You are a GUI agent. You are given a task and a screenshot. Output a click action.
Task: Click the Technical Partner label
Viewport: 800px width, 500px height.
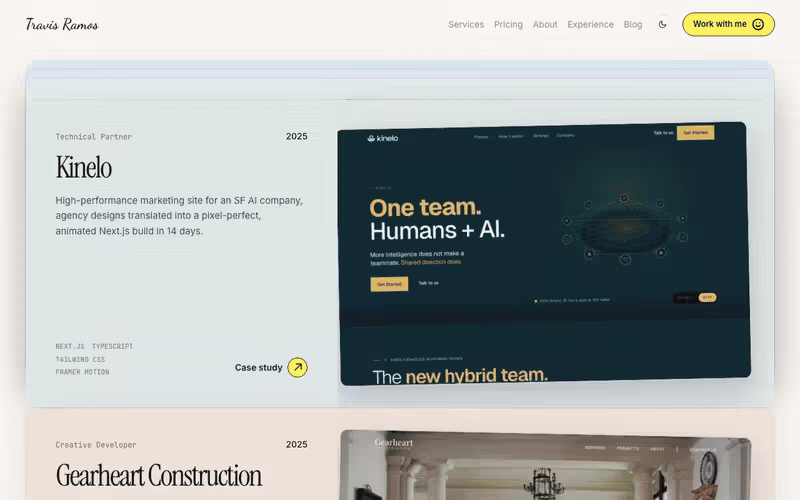pos(94,137)
